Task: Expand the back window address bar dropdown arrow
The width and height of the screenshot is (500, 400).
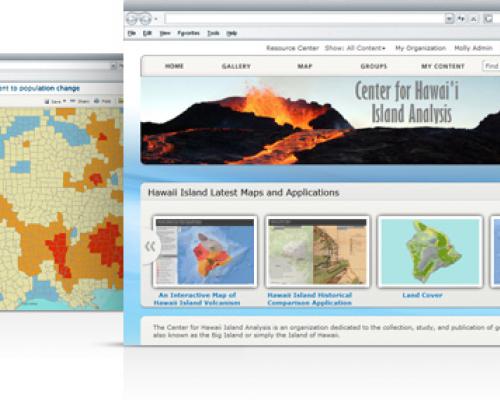Action: coord(114,66)
